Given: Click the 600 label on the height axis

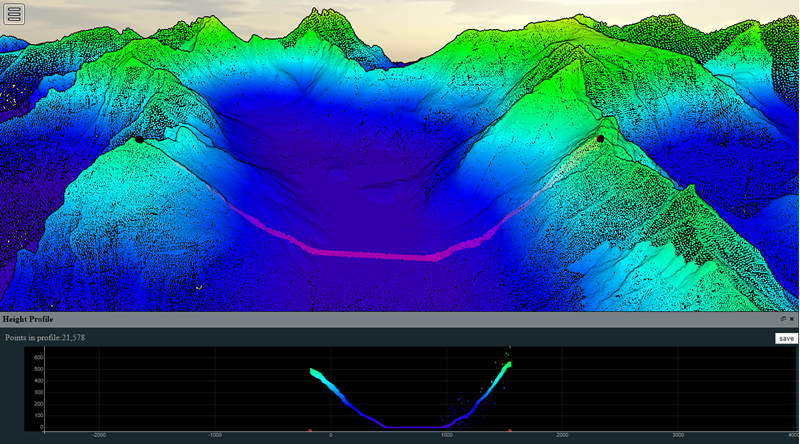Looking at the screenshot, I should point(38,357).
